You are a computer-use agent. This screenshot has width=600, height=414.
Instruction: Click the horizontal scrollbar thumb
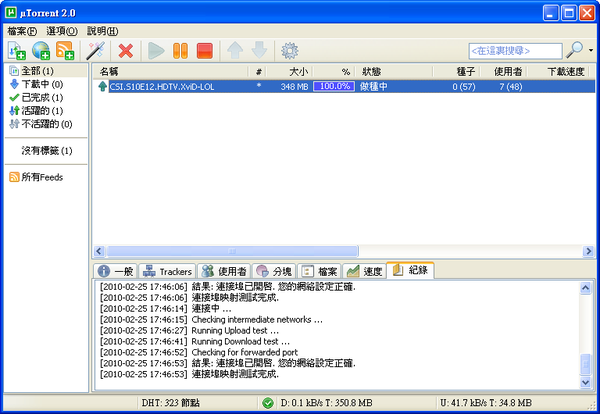click(x=232, y=251)
